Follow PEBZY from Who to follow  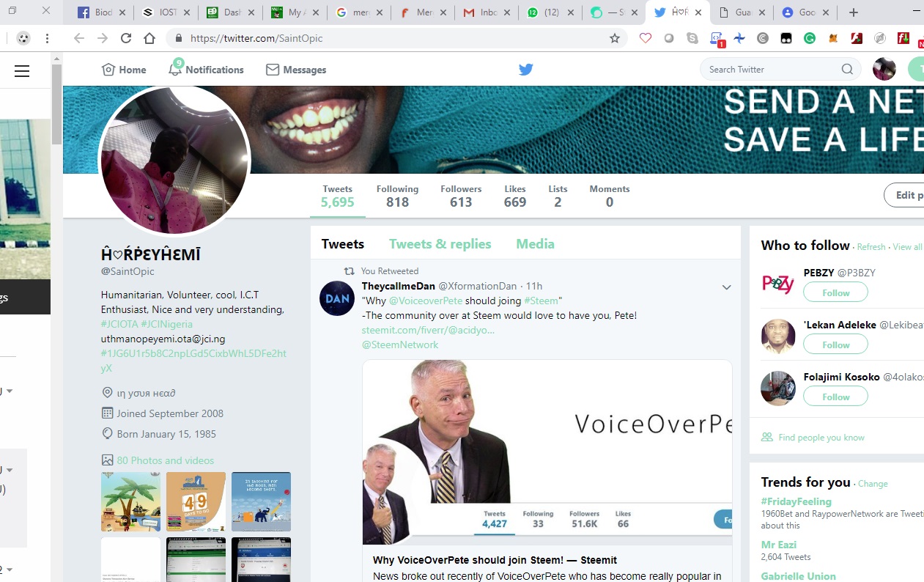click(x=835, y=292)
